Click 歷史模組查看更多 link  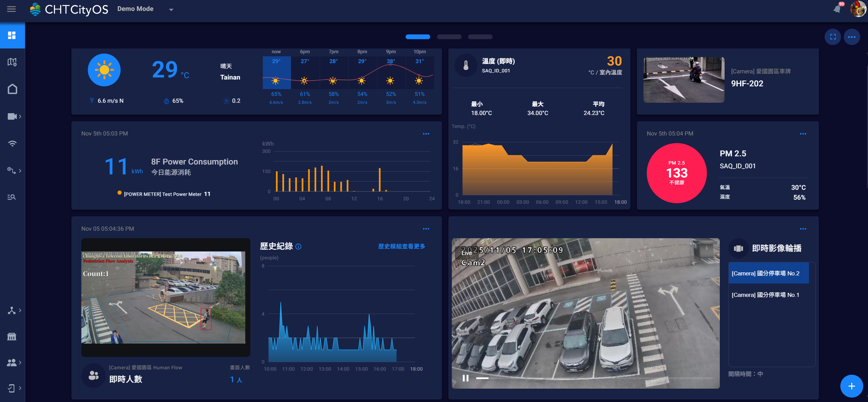click(402, 246)
